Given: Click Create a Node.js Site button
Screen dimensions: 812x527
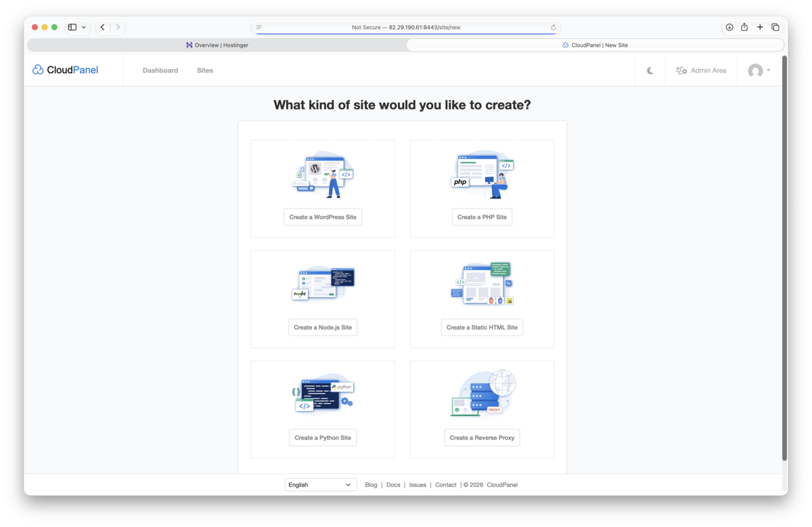Looking at the screenshot, I should (x=323, y=327).
